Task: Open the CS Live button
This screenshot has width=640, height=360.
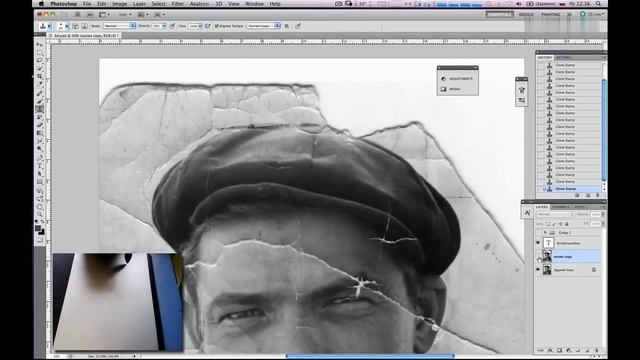Action: pos(592,14)
